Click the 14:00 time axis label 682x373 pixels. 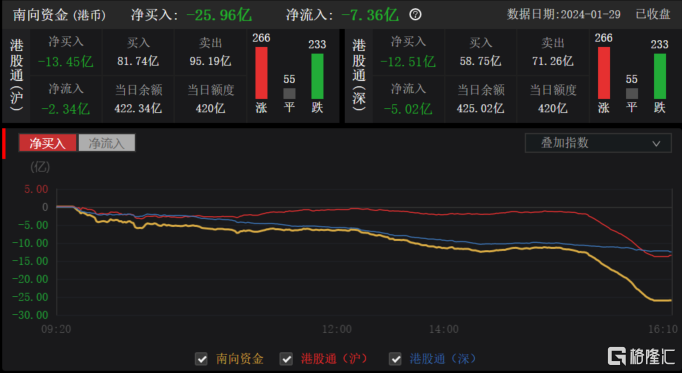[444, 330]
